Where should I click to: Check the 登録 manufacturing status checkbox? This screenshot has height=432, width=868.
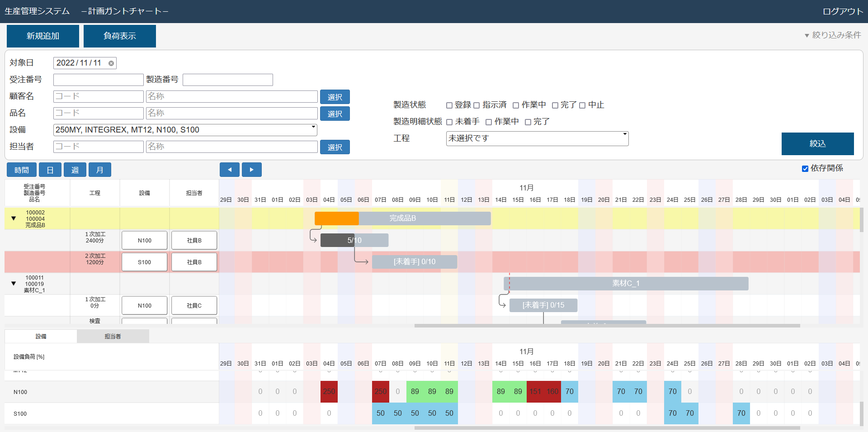(x=449, y=105)
